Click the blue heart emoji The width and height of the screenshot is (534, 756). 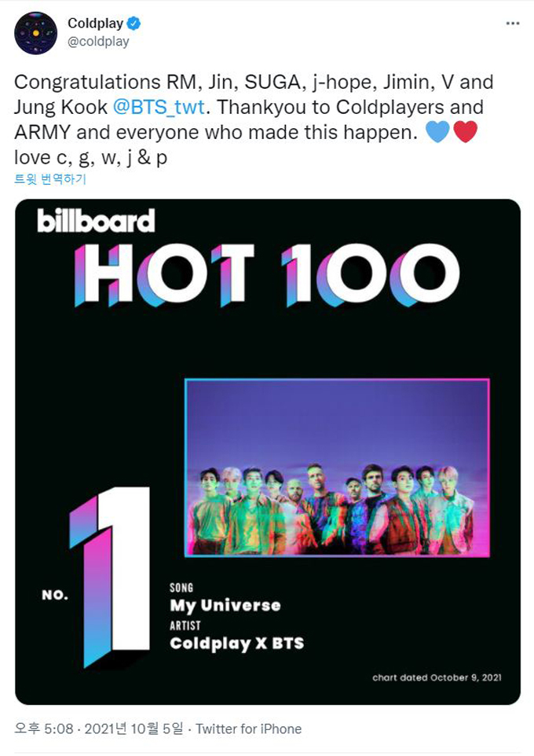pos(437,133)
